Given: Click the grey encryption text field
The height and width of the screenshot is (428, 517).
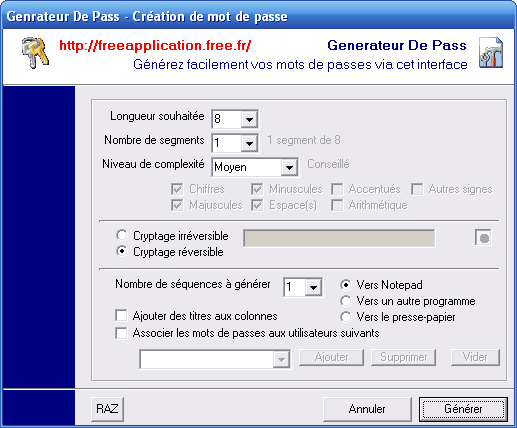Looking at the screenshot, I should (x=339, y=238).
